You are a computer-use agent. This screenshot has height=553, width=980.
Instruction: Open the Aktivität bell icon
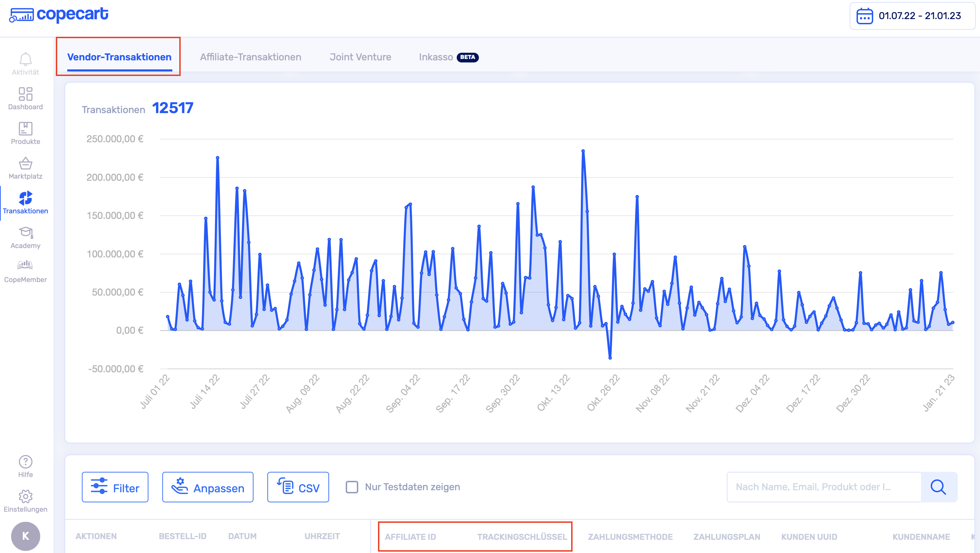pyautogui.click(x=25, y=59)
